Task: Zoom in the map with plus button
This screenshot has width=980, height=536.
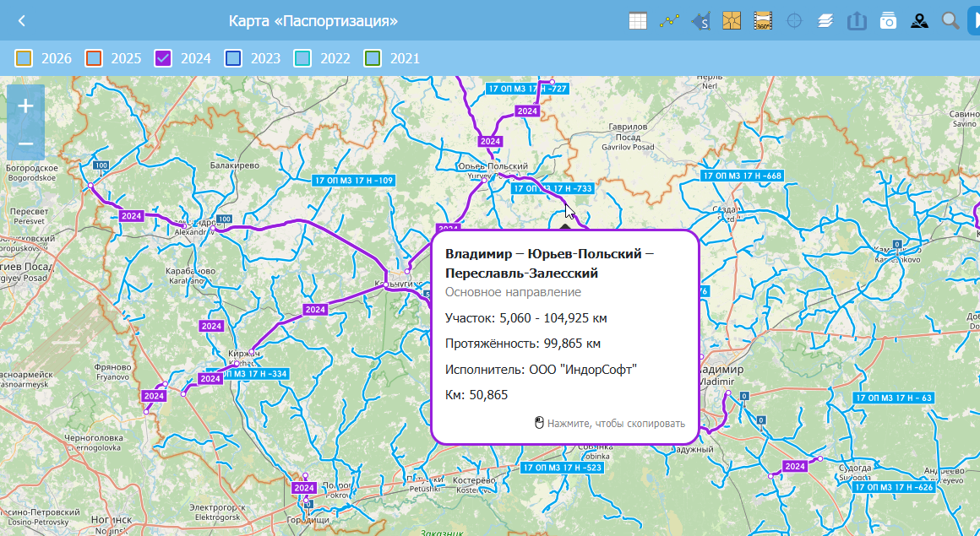Action: [25, 106]
